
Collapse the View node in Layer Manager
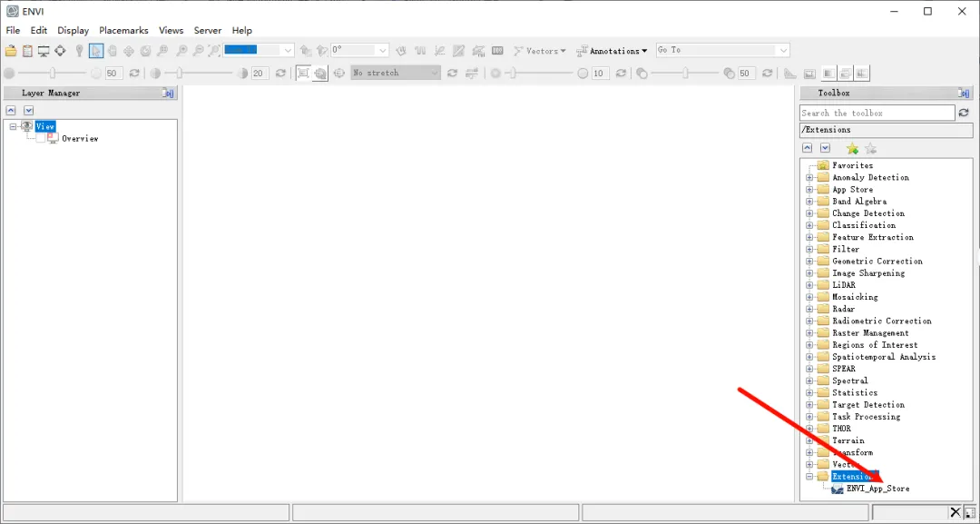(x=13, y=126)
